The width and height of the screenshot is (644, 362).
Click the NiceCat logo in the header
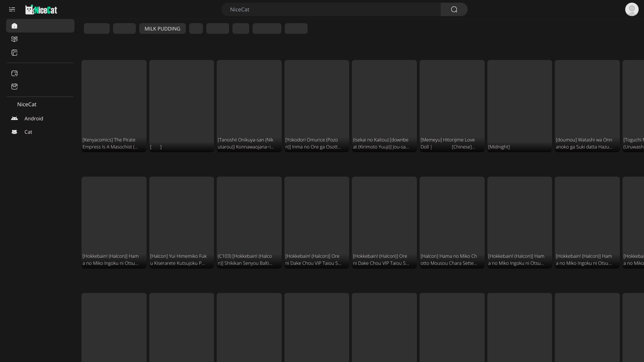[41, 9]
